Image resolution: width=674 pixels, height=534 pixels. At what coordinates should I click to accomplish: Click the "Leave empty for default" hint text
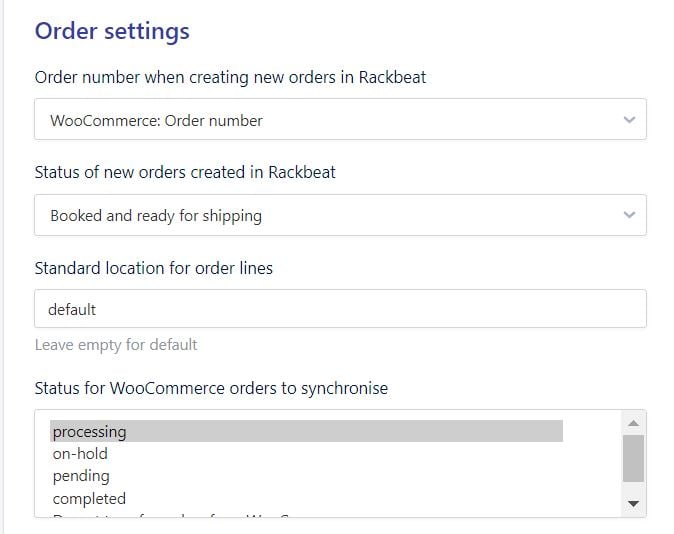[x=116, y=345]
